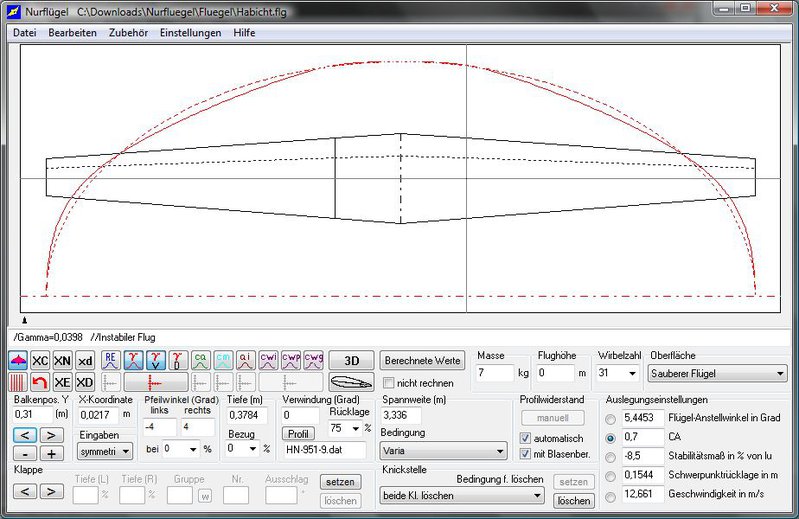This screenshot has height=519, width=799.
Task: Select the RE curve display icon
Action: (111, 360)
